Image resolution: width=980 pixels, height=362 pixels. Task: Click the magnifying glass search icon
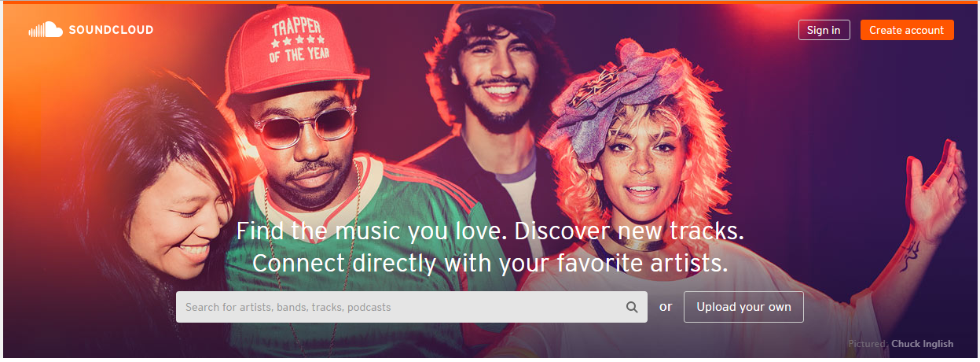click(632, 307)
